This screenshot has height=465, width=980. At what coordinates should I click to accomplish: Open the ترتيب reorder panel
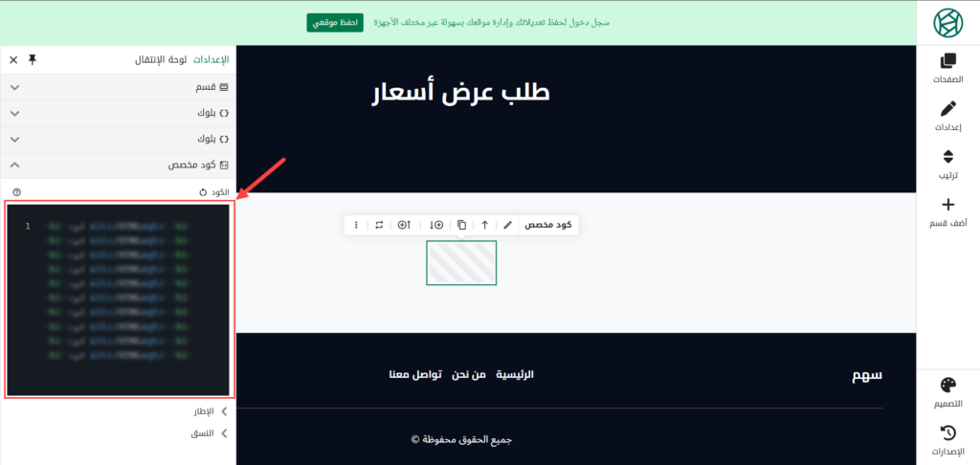click(x=948, y=165)
